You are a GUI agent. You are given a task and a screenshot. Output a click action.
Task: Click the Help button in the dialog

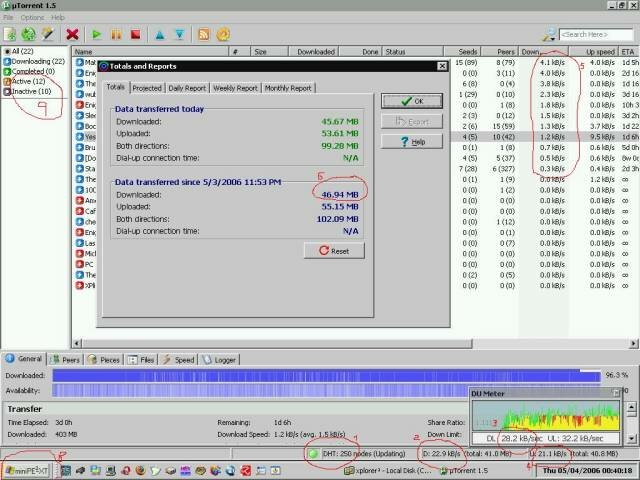pos(412,142)
